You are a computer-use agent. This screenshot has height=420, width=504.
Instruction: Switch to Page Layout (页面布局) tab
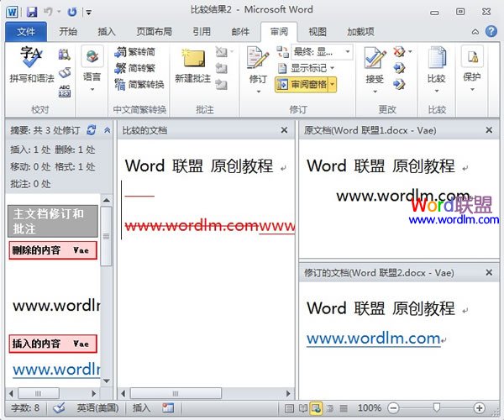click(154, 31)
